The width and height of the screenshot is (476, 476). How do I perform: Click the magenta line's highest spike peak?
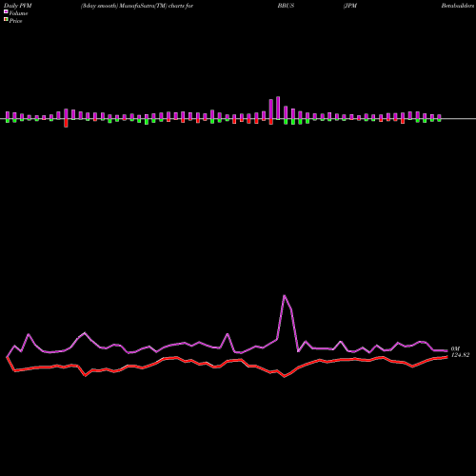pyautogui.click(x=285, y=296)
